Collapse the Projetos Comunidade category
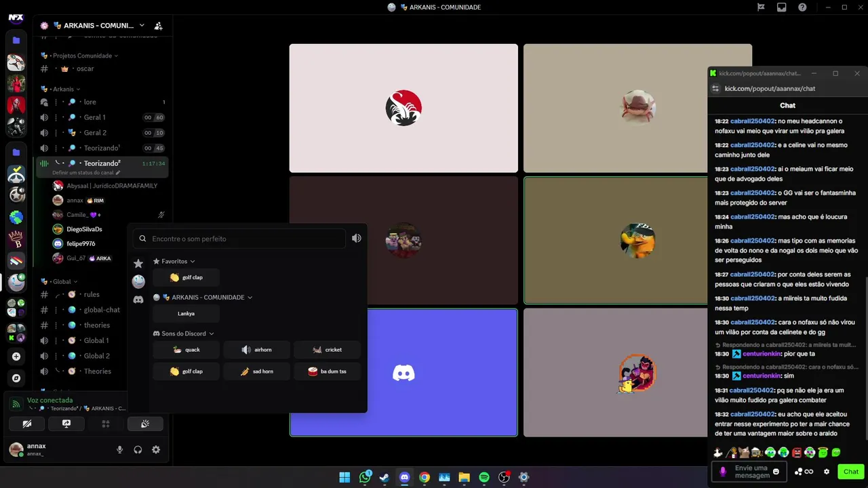 coord(79,56)
